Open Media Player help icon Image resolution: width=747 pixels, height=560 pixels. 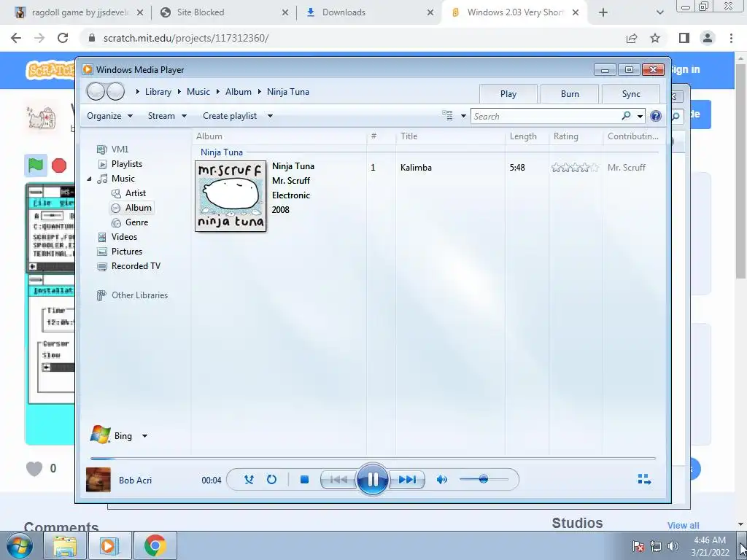[x=656, y=116]
